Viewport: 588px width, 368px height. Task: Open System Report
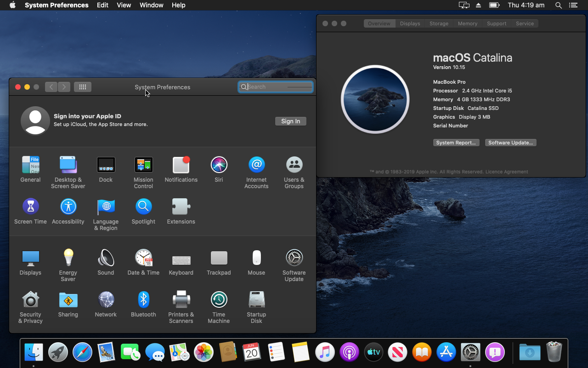click(456, 142)
